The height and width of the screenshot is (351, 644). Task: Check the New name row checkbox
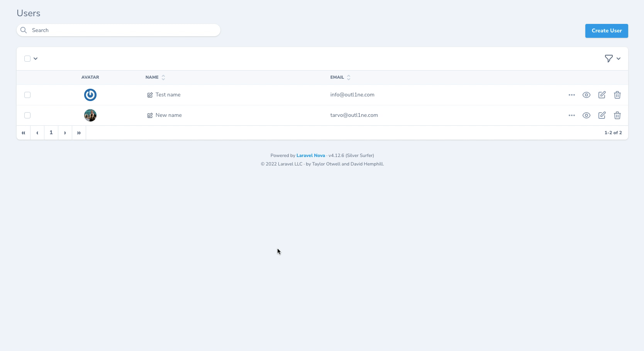click(x=27, y=115)
